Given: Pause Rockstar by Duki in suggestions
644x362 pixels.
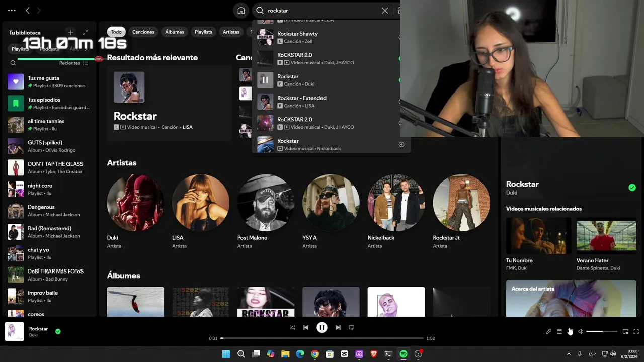Looking at the screenshot, I should [x=265, y=80].
